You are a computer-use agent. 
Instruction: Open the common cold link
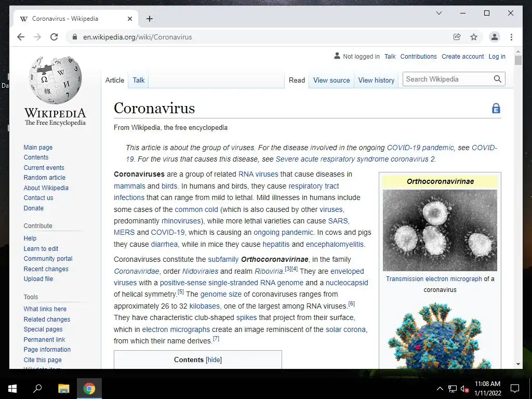point(196,209)
